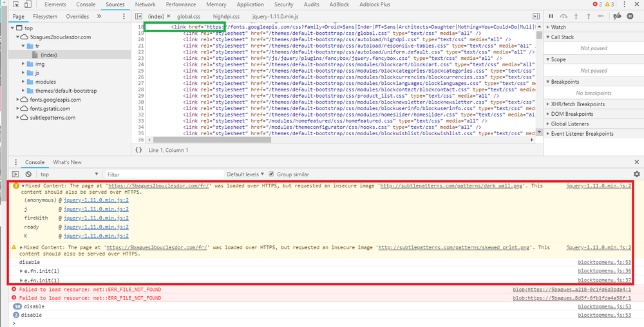Click the Step arrow icon
The width and height of the screenshot is (644, 327).
[x=600, y=16]
